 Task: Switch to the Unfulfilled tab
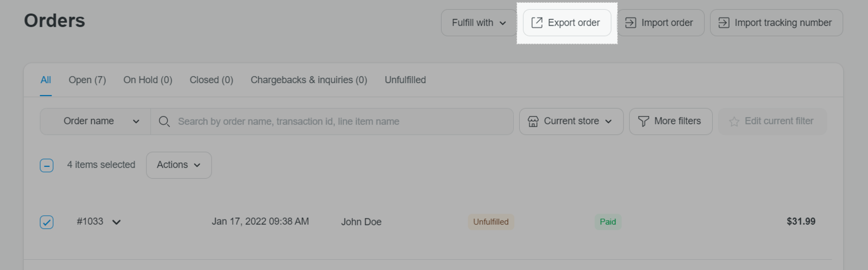(405, 80)
